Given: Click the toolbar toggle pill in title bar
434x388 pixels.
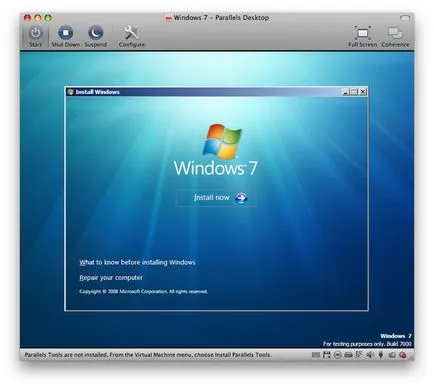Looking at the screenshot, I should click(405, 18).
